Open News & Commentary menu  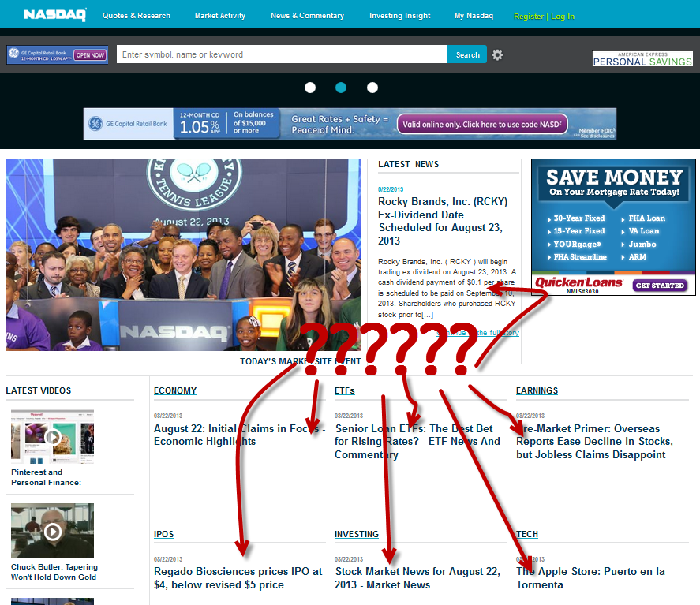pos(308,16)
